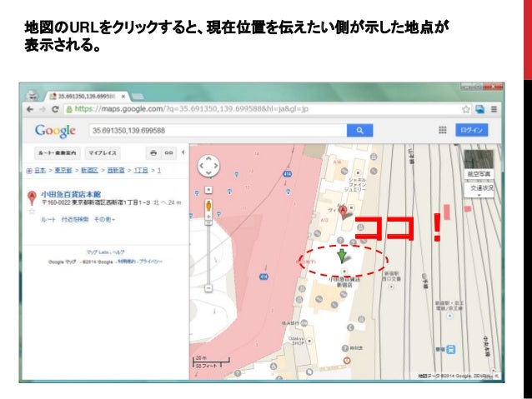This screenshot has height=399, width=532.
Task: Open the Google apps grid
Action: point(443,130)
